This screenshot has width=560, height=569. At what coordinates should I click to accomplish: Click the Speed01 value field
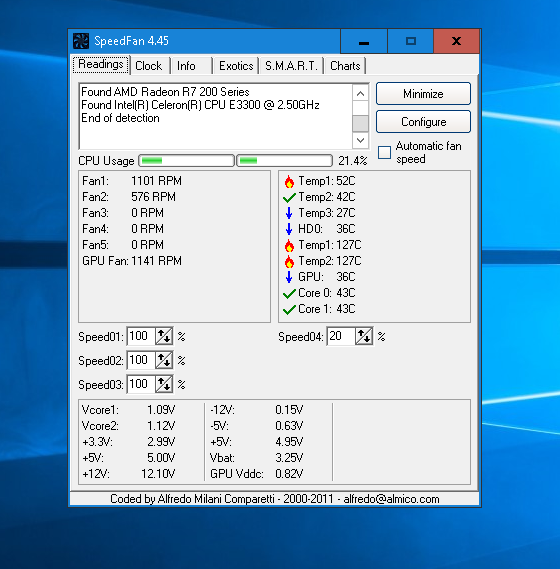click(142, 336)
